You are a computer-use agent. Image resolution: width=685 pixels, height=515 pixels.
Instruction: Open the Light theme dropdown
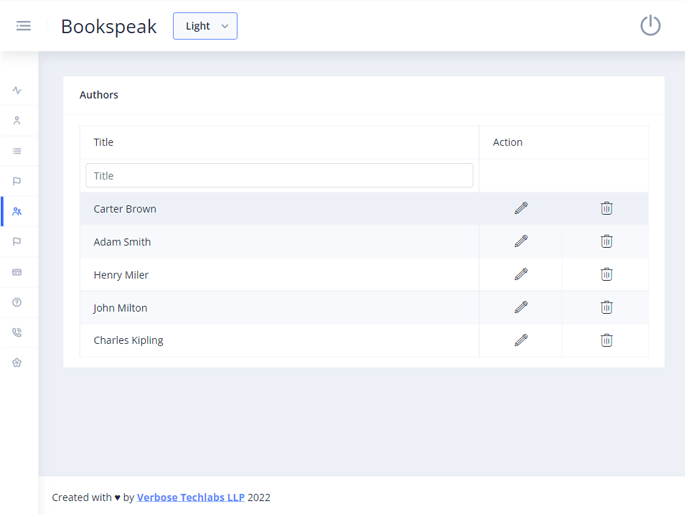[205, 26]
